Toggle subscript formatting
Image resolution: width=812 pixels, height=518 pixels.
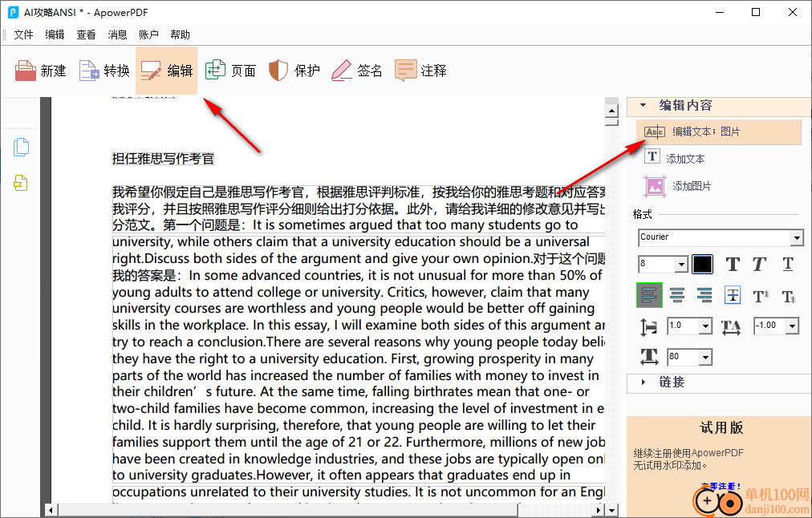click(789, 296)
